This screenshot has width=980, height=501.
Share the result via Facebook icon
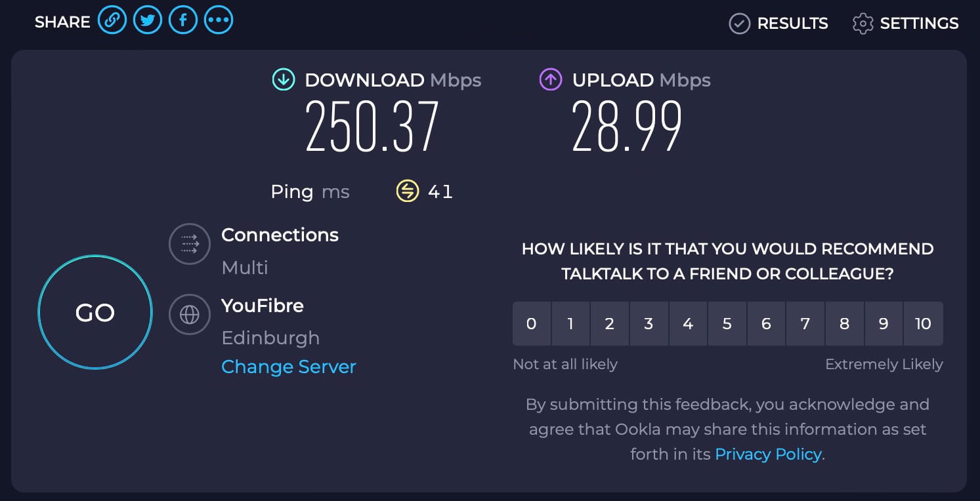click(183, 20)
